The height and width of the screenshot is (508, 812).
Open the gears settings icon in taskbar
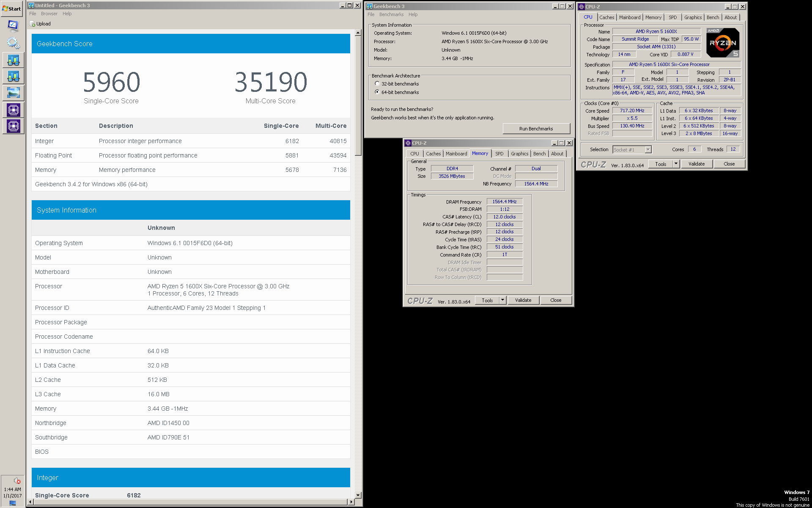[x=13, y=43]
